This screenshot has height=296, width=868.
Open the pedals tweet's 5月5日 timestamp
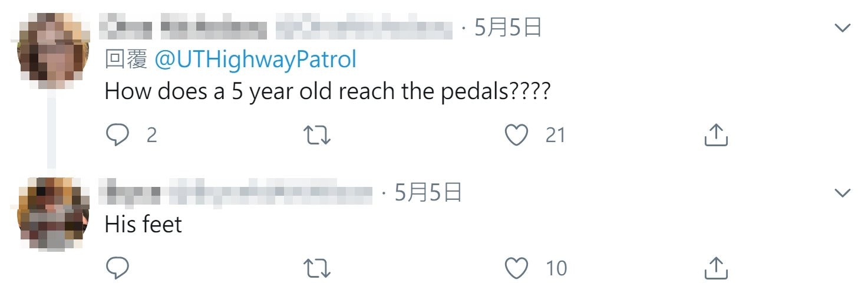(507, 28)
